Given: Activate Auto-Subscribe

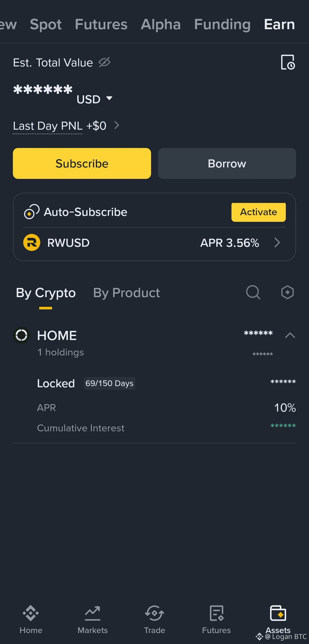Looking at the screenshot, I should (258, 212).
